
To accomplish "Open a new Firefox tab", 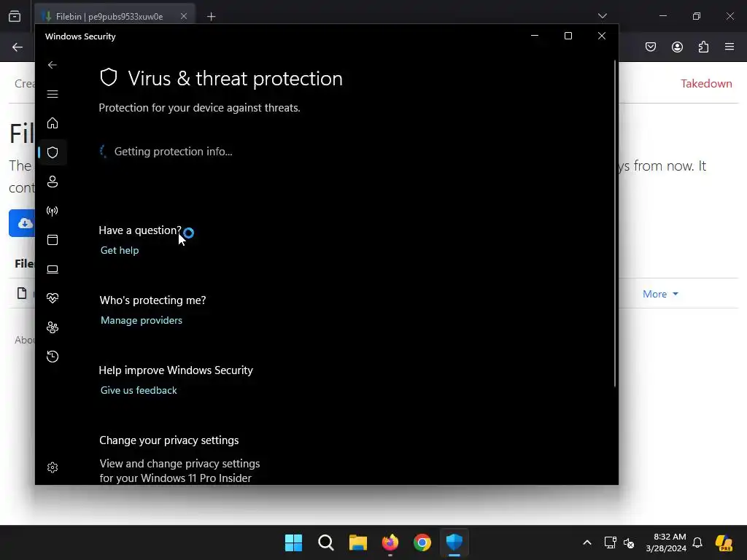I will [212, 17].
